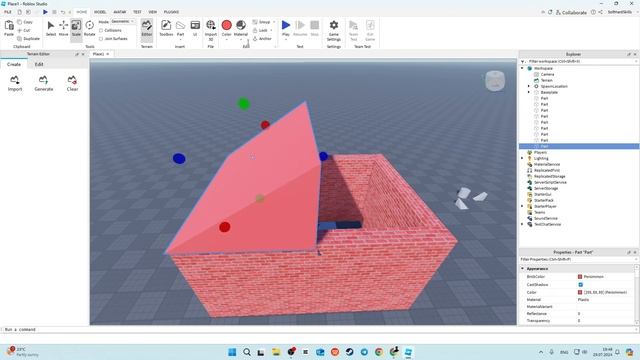
Task: Click Duplicate in Clipboard group
Action: [29, 38]
